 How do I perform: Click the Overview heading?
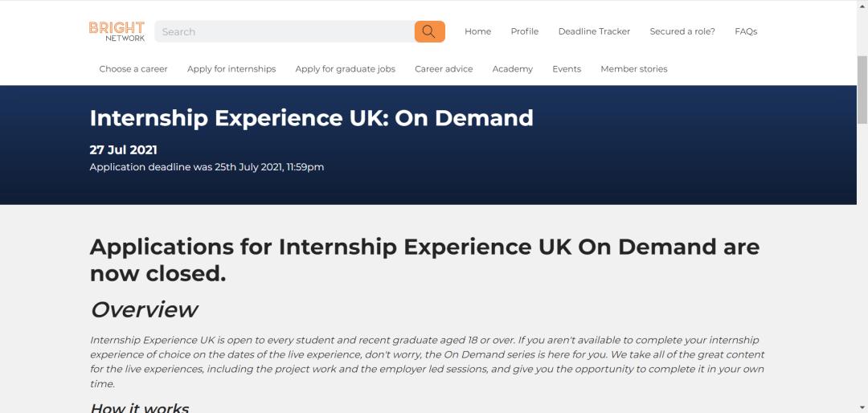(x=144, y=309)
